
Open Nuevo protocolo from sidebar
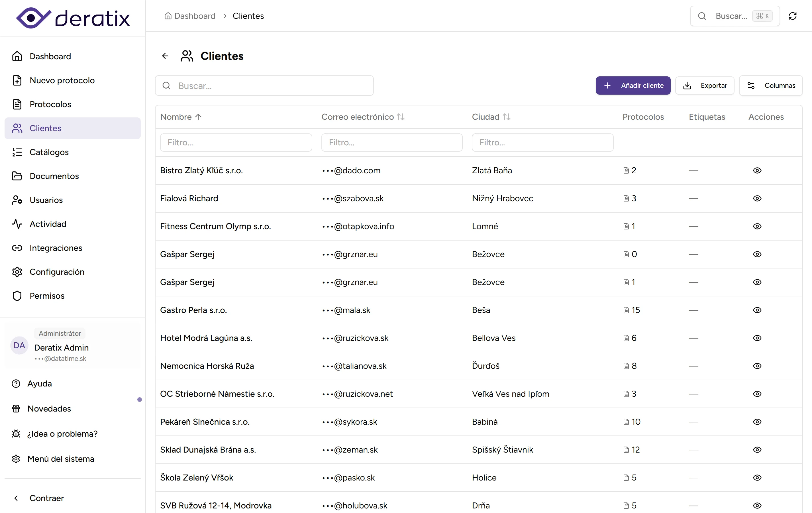tap(62, 80)
